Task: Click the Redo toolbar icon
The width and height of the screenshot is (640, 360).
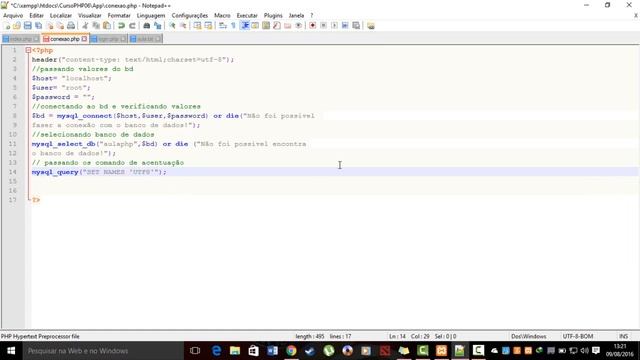Action: [x=132, y=26]
